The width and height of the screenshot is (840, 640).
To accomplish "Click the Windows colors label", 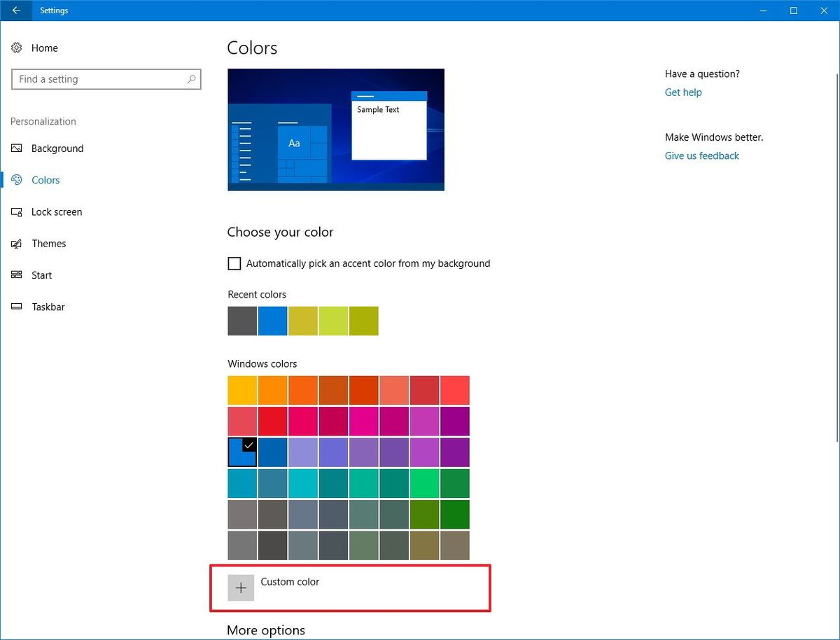I will pos(262,364).
